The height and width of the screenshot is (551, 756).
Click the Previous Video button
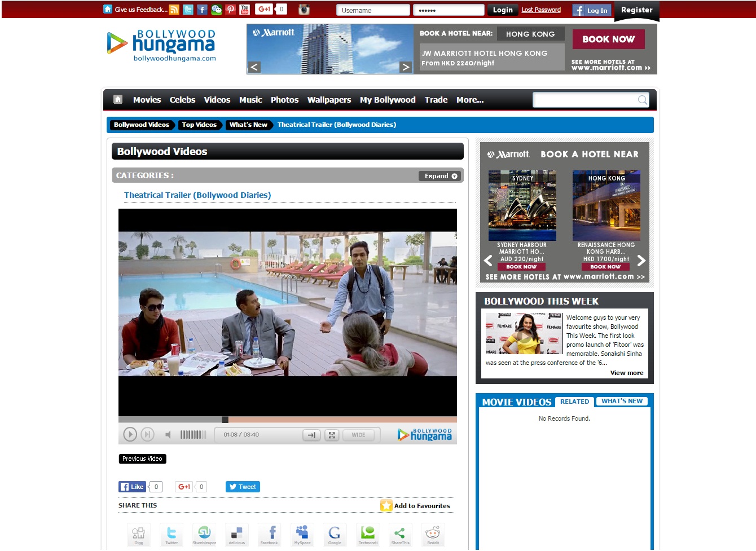[x=142, y=459]
